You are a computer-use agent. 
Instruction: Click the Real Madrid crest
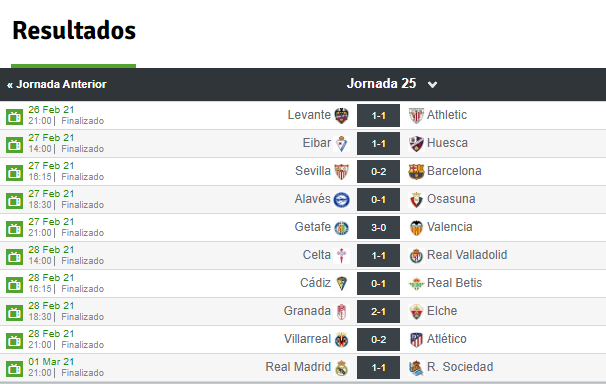coord(342,368)
